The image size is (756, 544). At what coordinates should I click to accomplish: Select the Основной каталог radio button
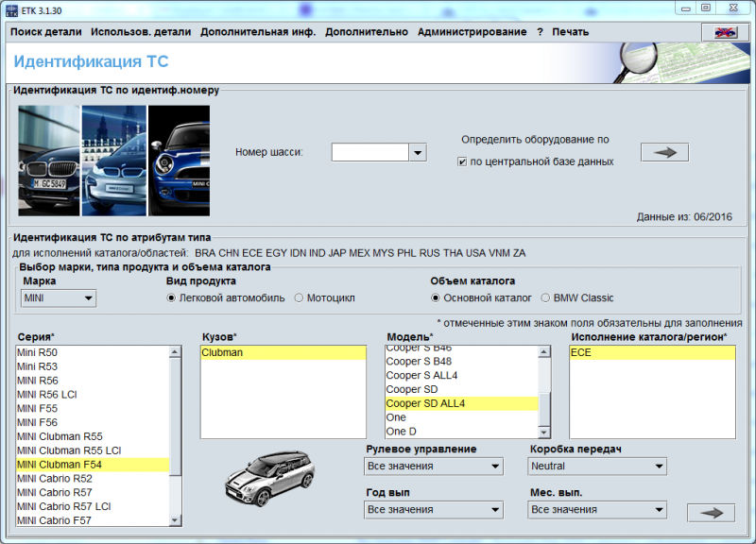coord(435,297)
